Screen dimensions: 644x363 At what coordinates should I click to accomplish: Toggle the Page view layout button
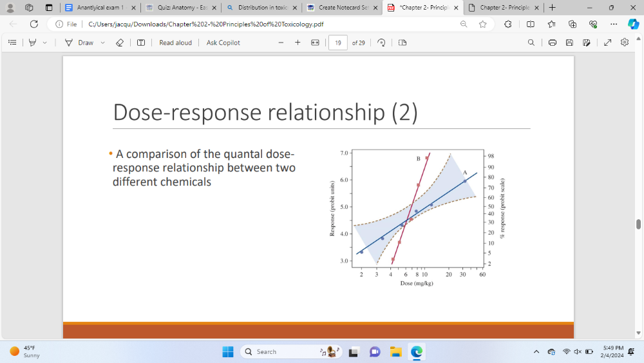[402, 43]
